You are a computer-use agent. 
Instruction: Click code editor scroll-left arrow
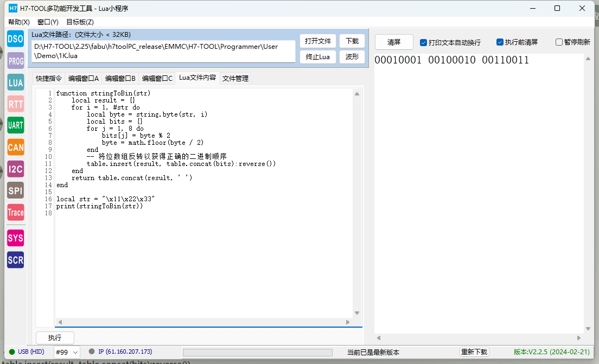(60, 322)
